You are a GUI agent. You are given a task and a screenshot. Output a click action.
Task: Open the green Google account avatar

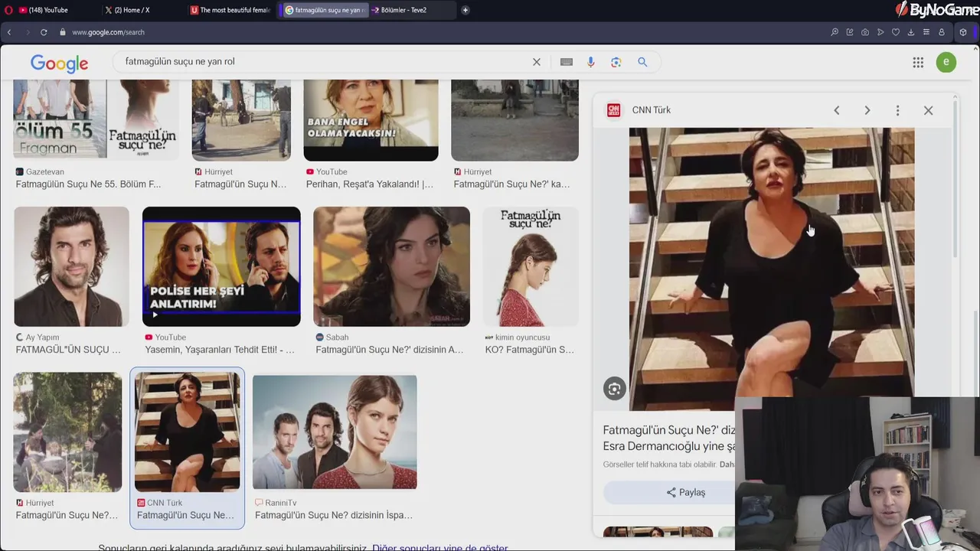coord(946,63)
